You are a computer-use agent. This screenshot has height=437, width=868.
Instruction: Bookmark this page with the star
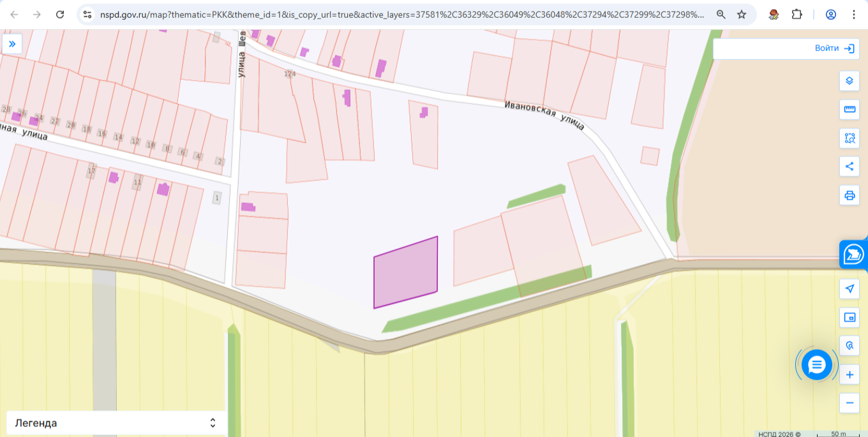click(x=742, y=14)
